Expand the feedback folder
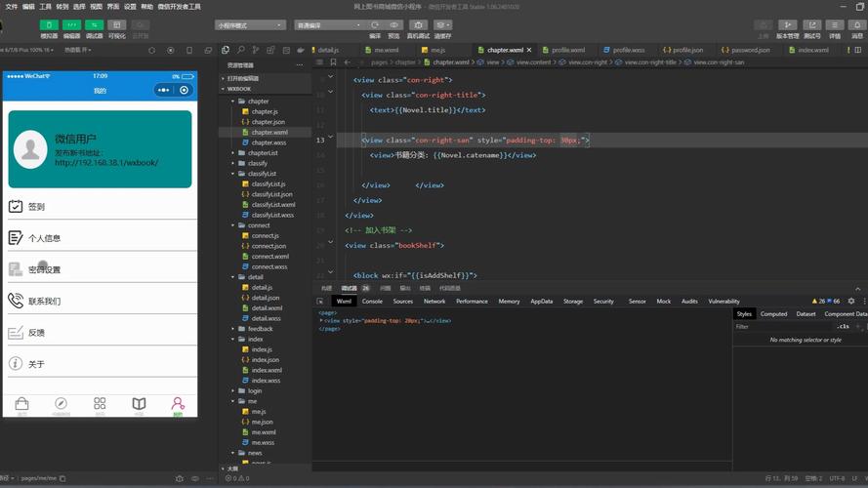 pyautogui.click(x=233, y=329)
